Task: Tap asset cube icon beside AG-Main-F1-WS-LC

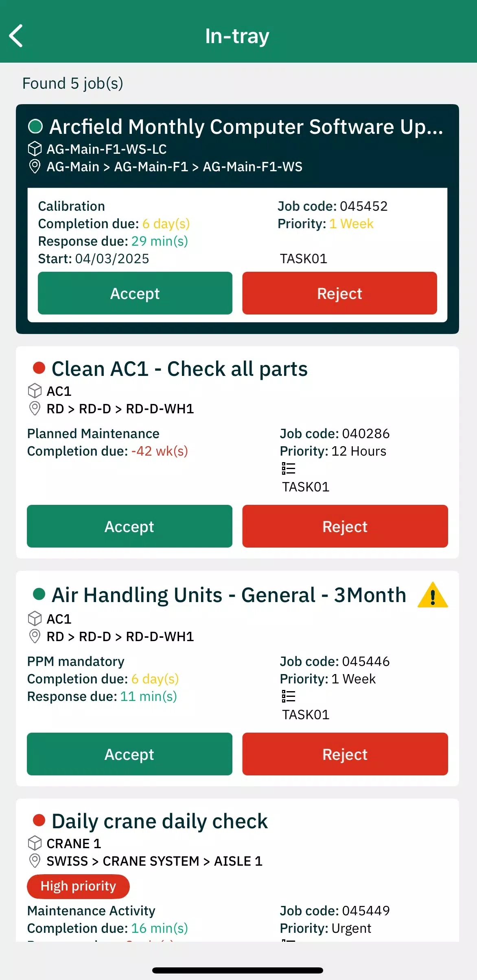Action: coord(35,149)
